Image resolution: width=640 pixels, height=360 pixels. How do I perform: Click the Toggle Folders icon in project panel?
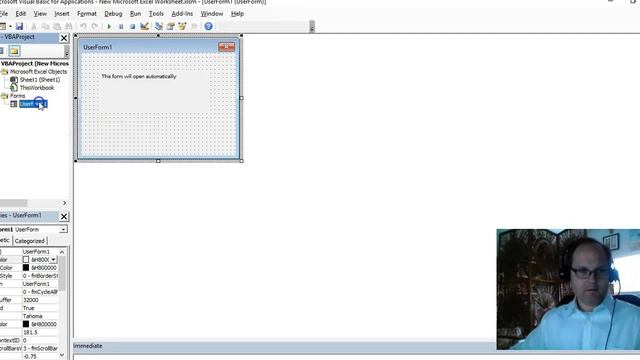pos(14,51)
